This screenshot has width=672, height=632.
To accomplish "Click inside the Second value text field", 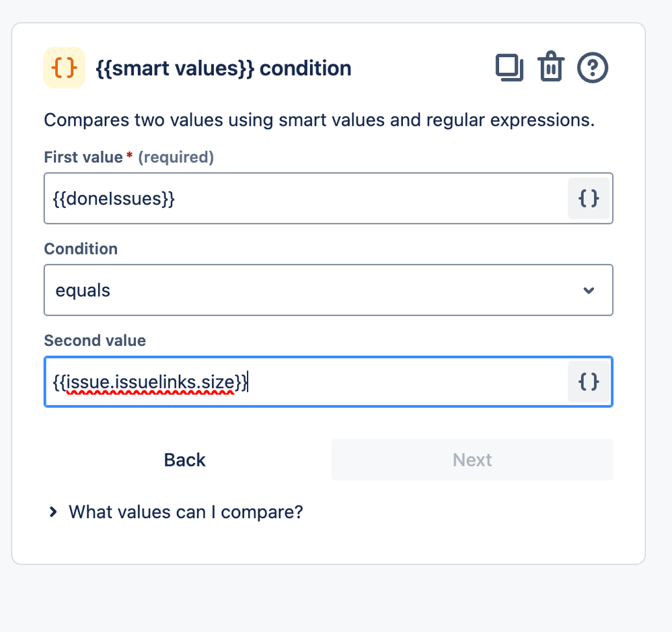I will (x=306, y=382).
